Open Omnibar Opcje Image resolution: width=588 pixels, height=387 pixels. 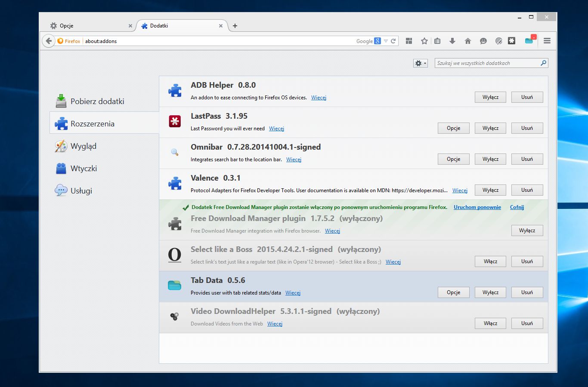pos(454,159)
